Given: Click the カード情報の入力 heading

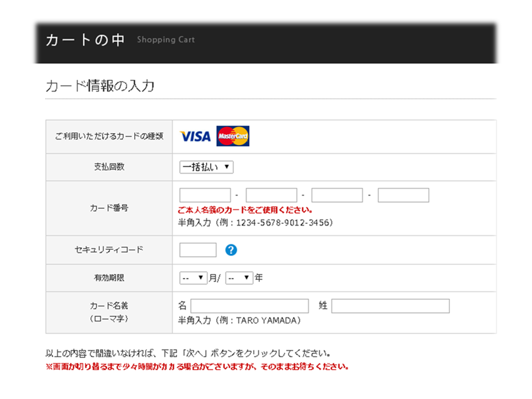Looking at the screenshot, I should click(100, 86).
